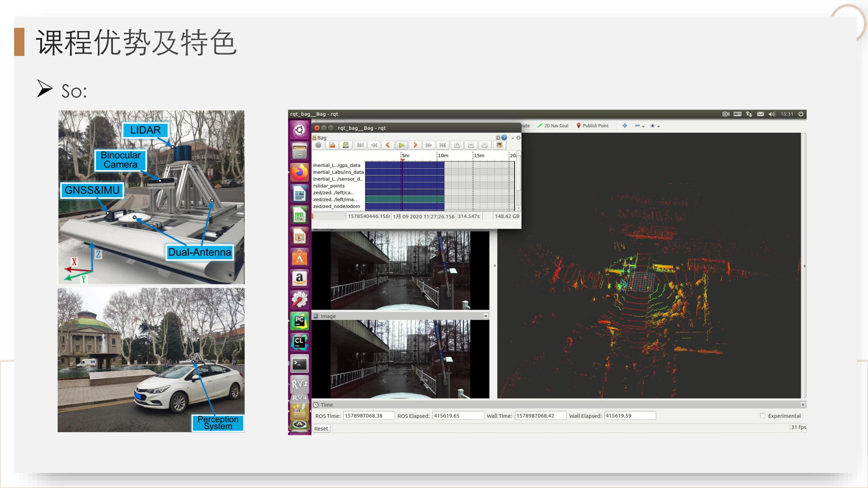Screen dimensions: 868x488
Task: Open a bag file with the Load icon
Action: click(x=332, y=145)
